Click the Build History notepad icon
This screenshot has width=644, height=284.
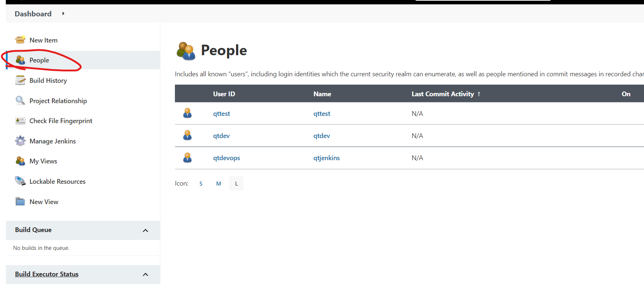pos(20,80)
